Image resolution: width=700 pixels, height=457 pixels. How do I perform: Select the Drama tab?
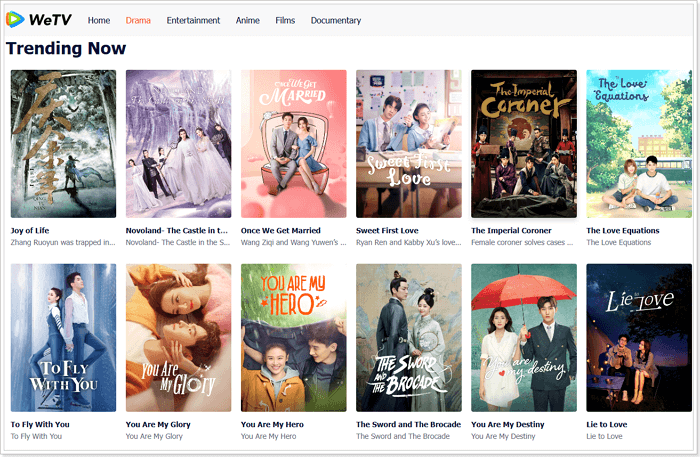click(138, 20)
